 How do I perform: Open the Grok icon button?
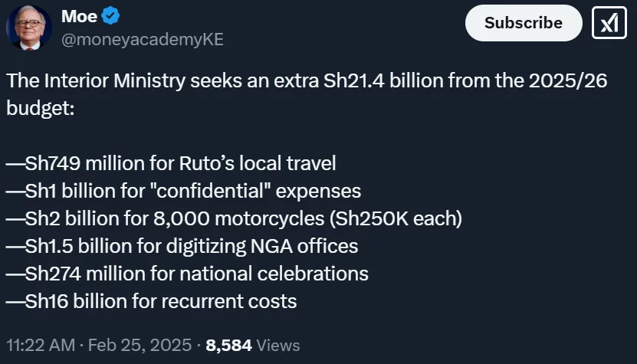[x=609, y=23]
